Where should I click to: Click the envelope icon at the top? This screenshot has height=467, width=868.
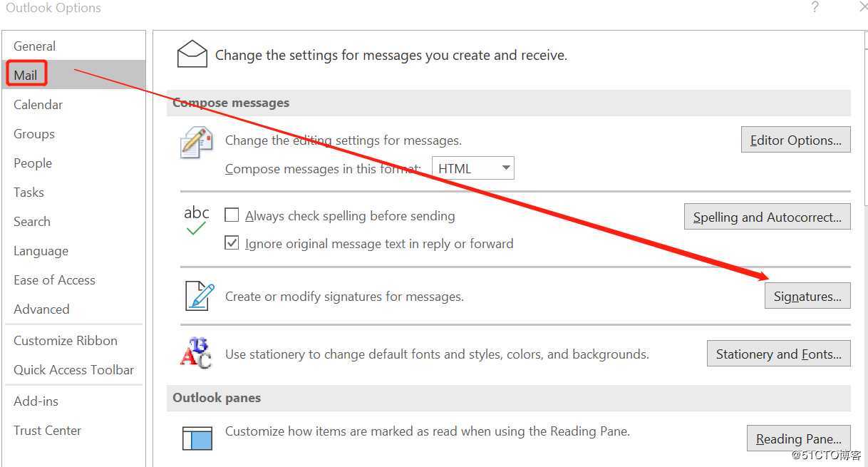coord(192,54)
